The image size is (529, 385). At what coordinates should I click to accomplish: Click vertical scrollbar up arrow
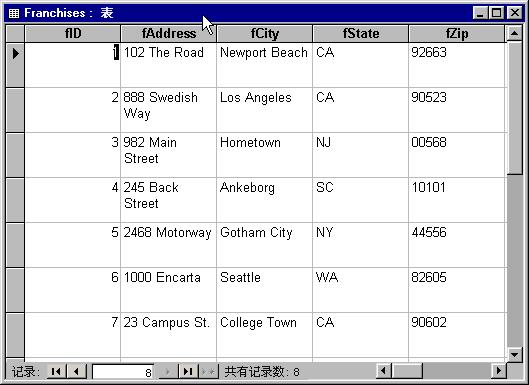point(514,33)
